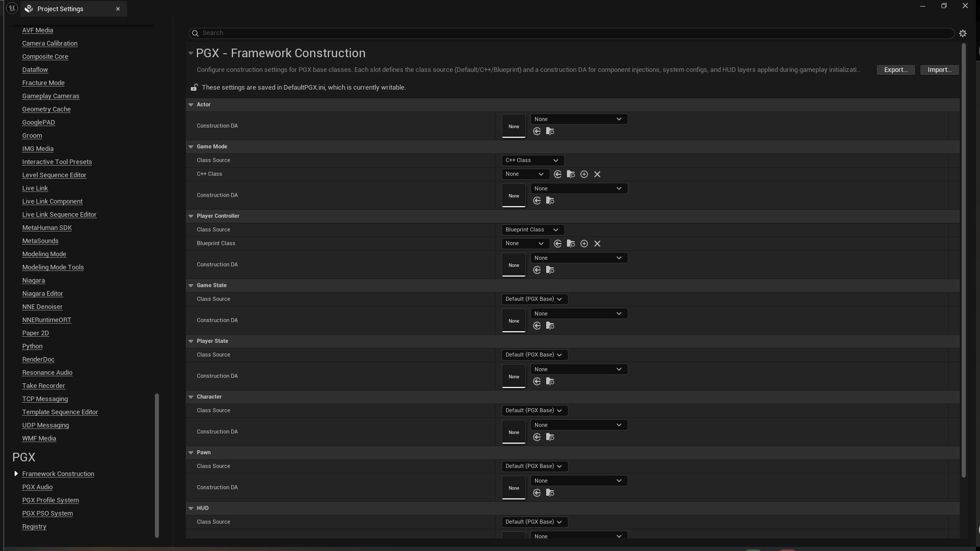The height and width of the screenshot is (551, 980).
Task: Click the Unreal Engine logo in the title bar
Action: coord(12,9)
